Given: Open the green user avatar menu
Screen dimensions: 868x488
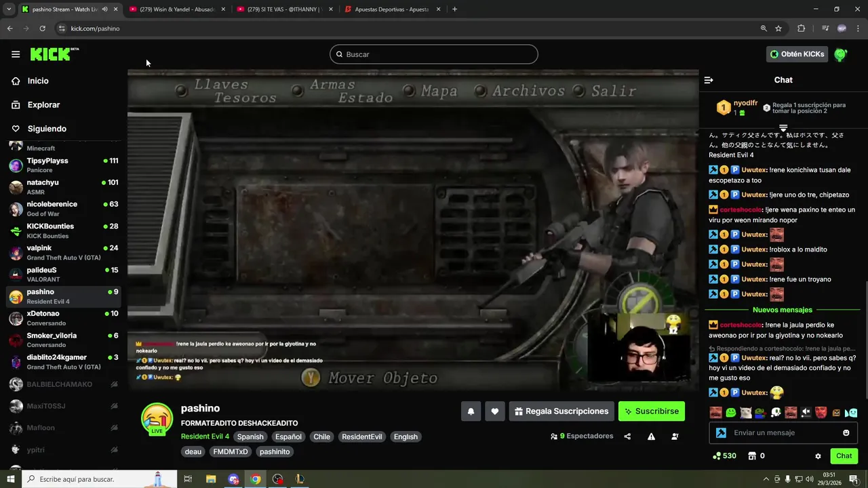Looking at the screenshot, I should pos(841,54).
